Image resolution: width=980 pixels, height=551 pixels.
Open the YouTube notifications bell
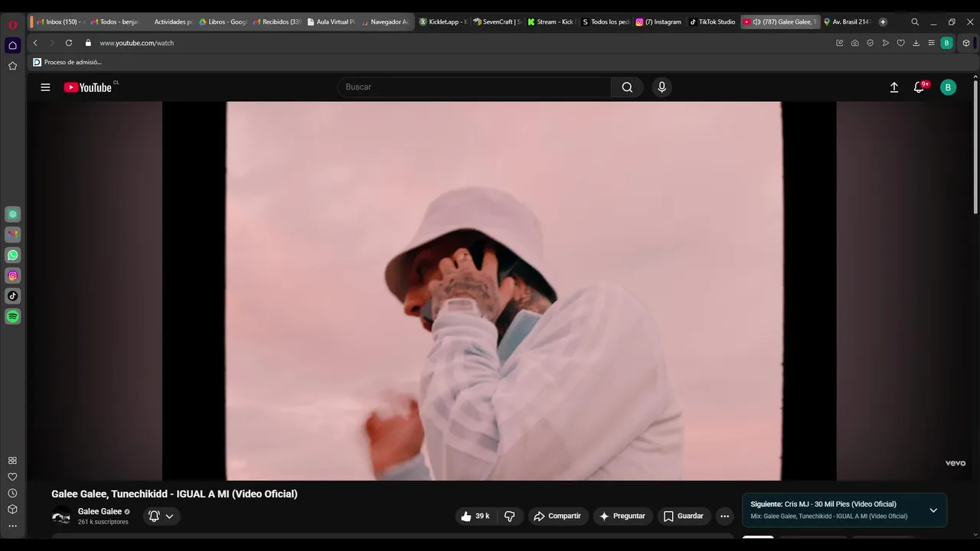(920, 87)
